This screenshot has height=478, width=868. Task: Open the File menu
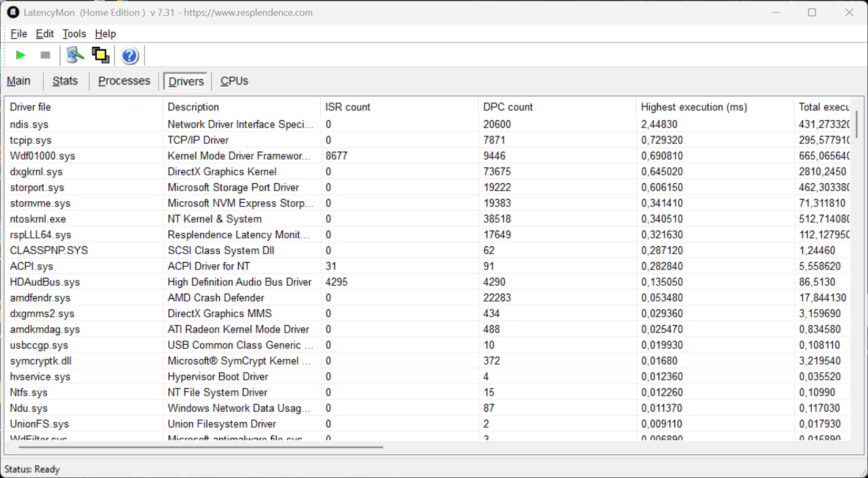pyautogui.click(x=18, y=34)
